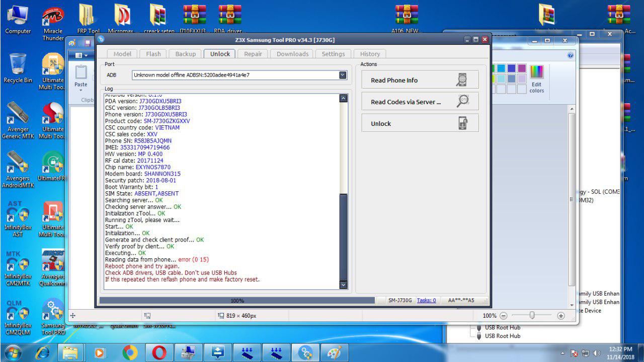644x362 pixels.
Task: Click the log scrollbar down arrow
Action: tap(344, 285)
